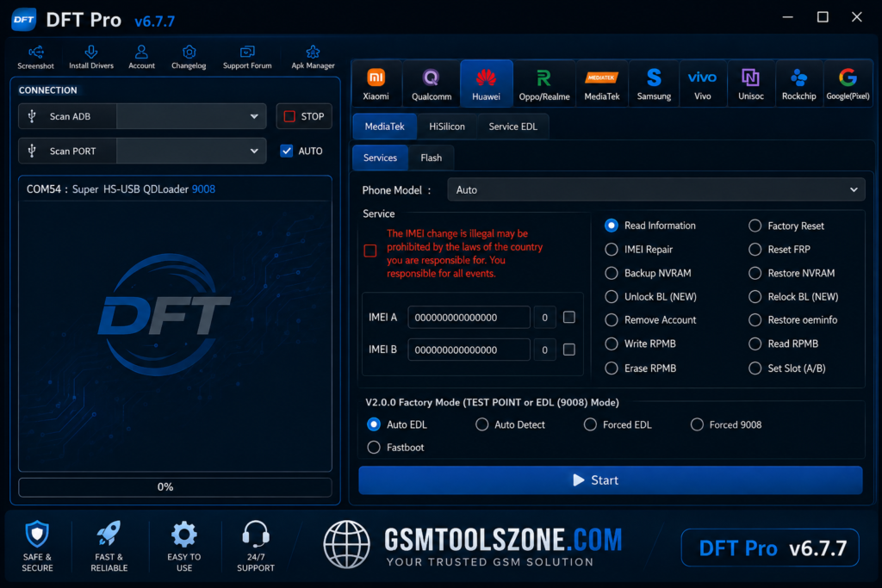Select IMEI Repair option
Screen dimensions: 882x588
click(x=612, y=249)
